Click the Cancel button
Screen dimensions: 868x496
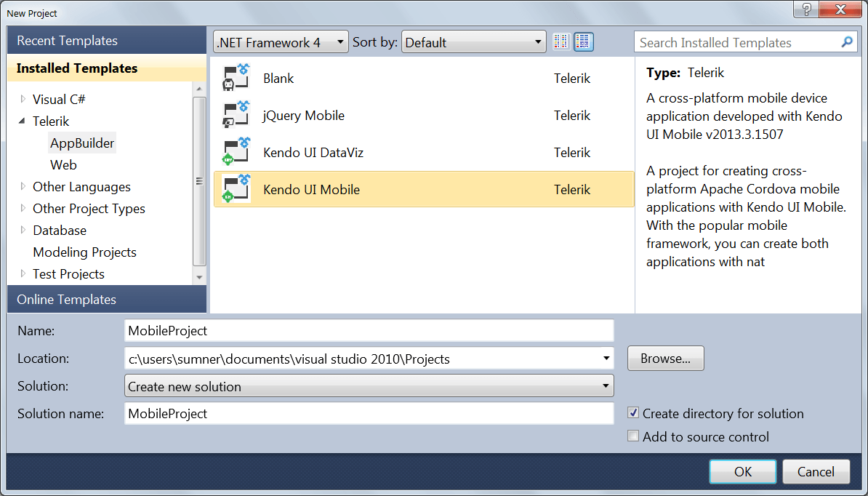pyautogui.click(x=816, y=471)
